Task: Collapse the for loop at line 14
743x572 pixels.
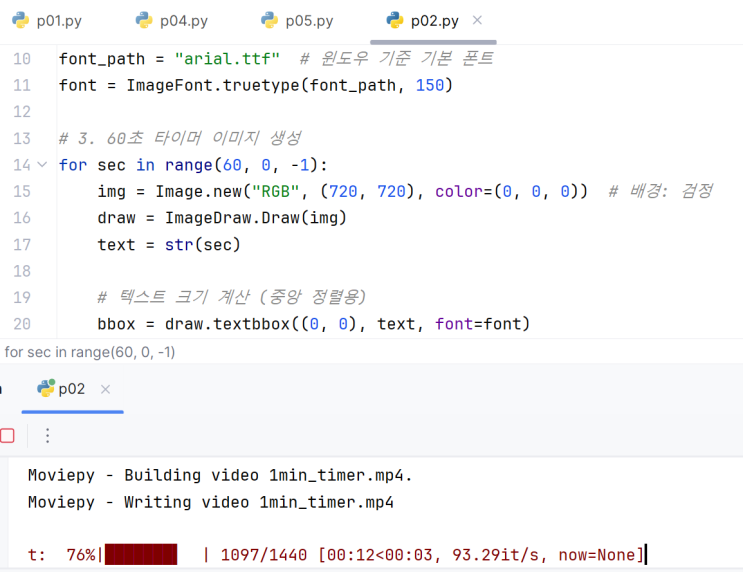Action: click(x=42, y=164)
